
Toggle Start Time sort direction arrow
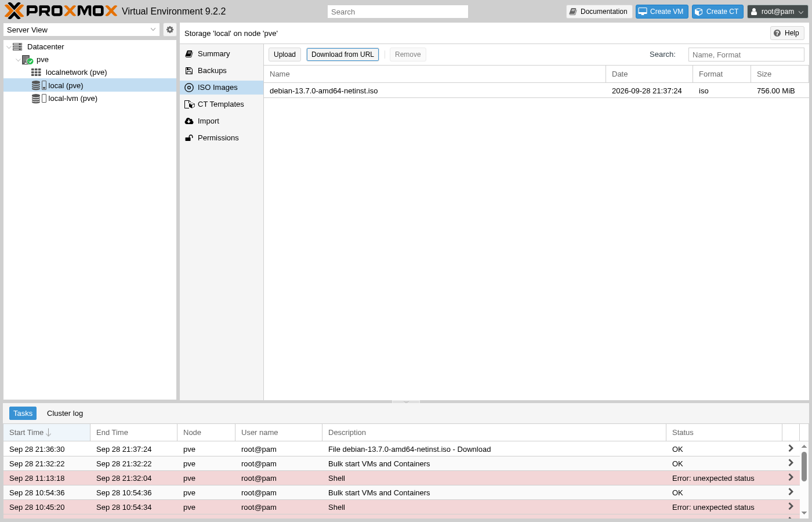tap(49, 433)
